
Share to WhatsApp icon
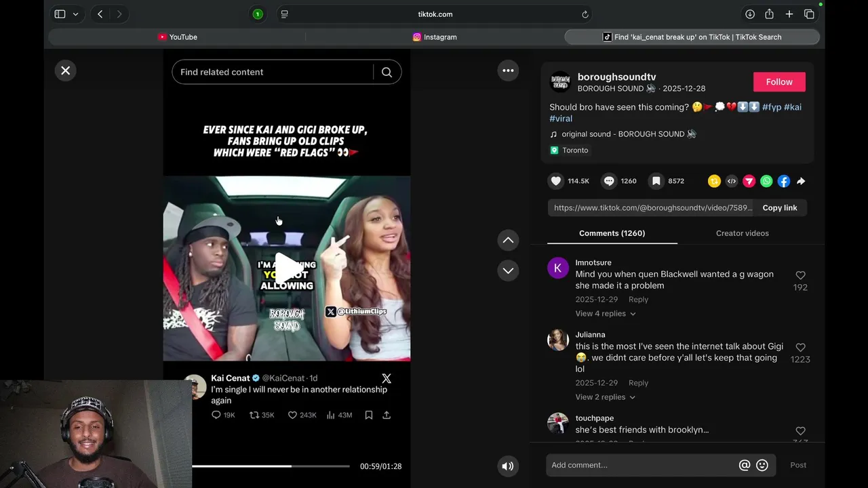pos(766,181)
